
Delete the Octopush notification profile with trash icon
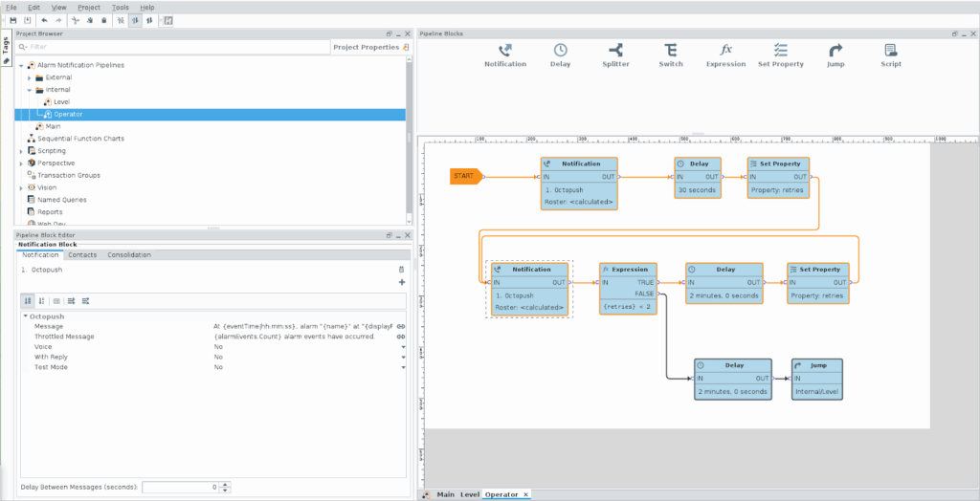(x=401, y=271)
